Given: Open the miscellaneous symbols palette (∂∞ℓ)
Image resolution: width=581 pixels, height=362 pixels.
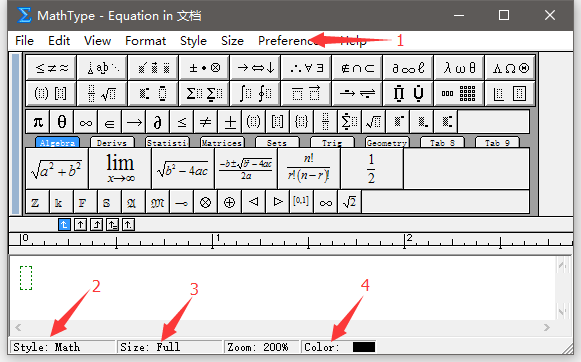Looking at the screenshot, I should click(408, 68).
